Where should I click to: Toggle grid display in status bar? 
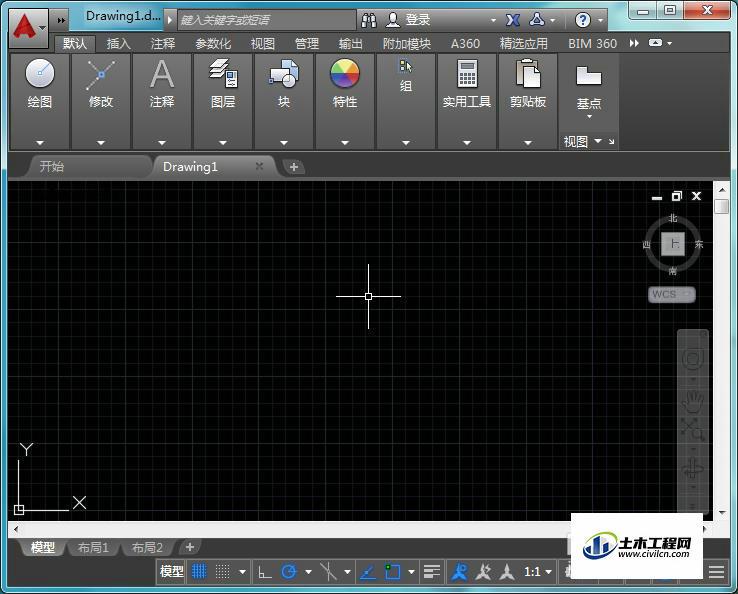[x=199, y=571]
